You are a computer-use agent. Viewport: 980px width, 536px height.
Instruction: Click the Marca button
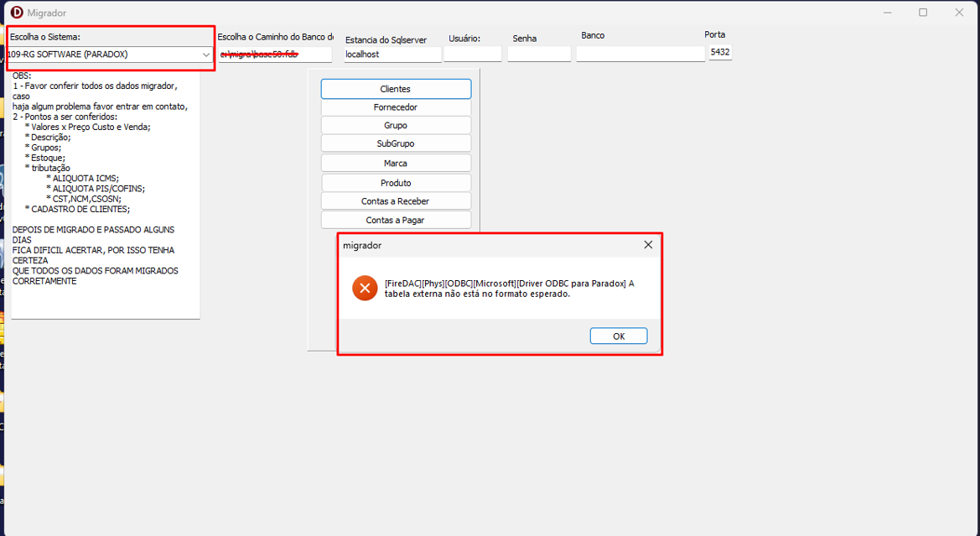[x=396, y=164]
